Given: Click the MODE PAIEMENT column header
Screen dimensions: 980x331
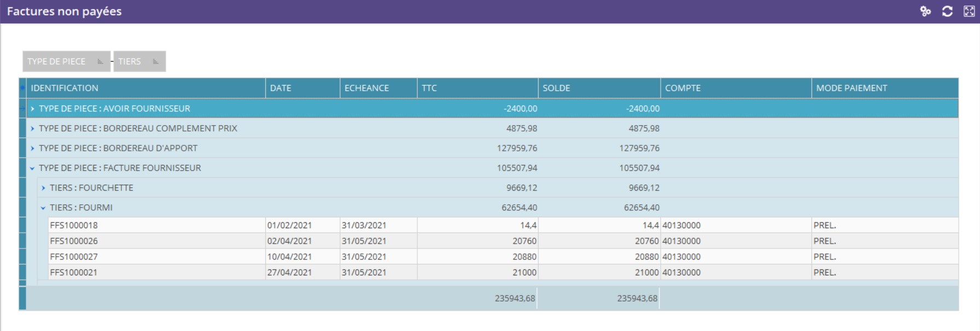Looking at the screenshot, I should [851, 88].
